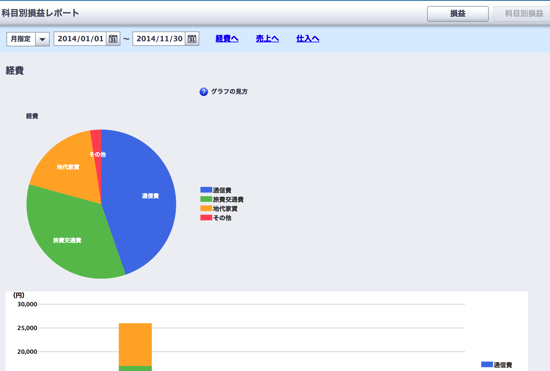
Task: Click the green 旅費交通費 legend swatch
Action: click(x=206, y=199)
